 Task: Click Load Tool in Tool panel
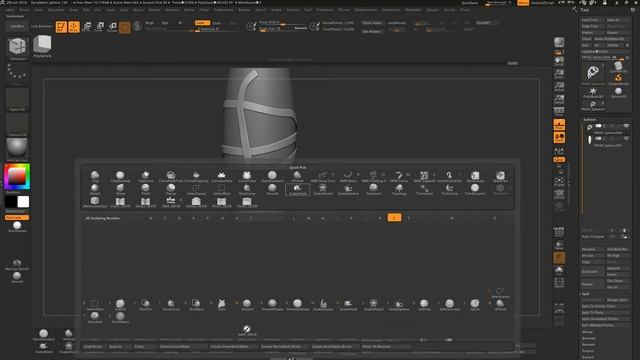592,20
